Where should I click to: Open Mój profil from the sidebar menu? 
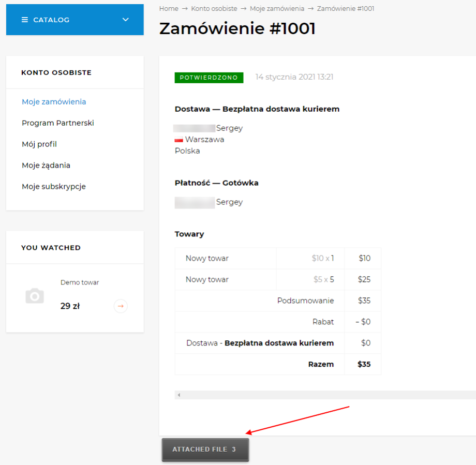(39, 144)
